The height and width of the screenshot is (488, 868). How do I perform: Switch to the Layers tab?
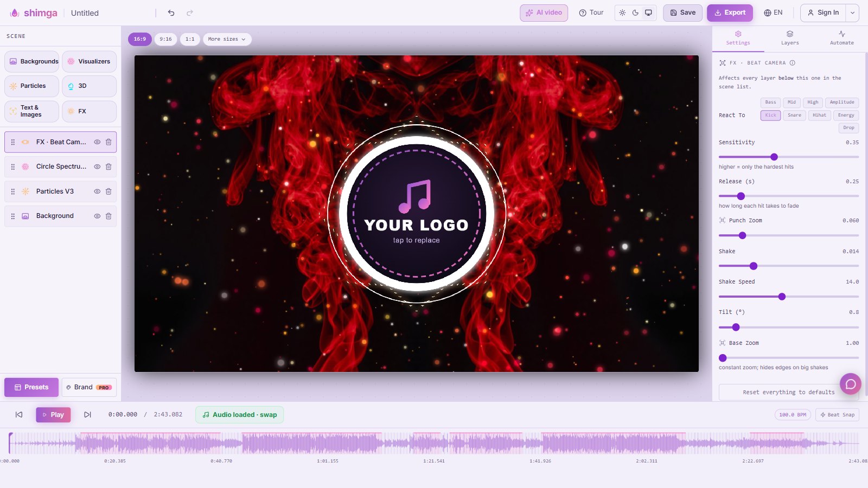click(x=790, y=38)
